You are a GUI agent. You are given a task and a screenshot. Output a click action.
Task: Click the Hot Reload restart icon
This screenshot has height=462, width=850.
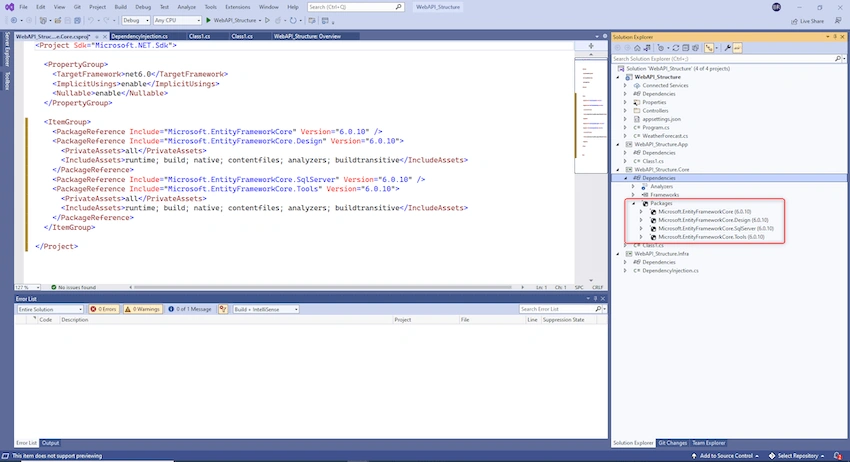293,21
